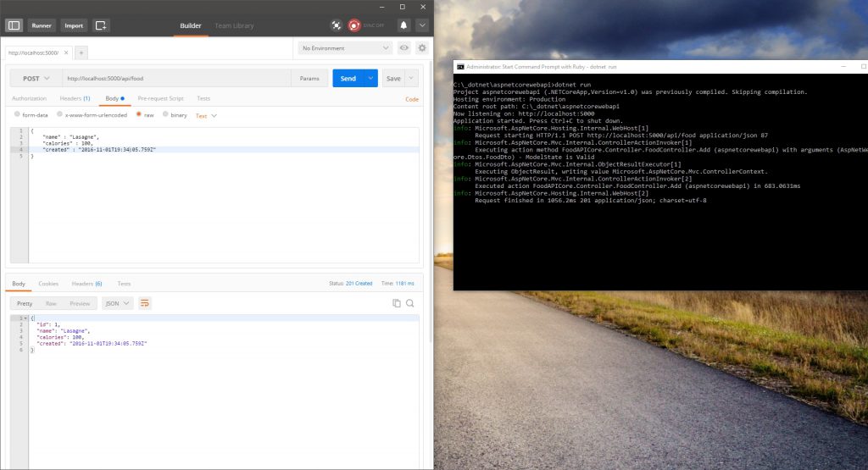Click the "name" : "Lasagne" request line
This screenshot has height=470, width=868.
tap(71, 137)
